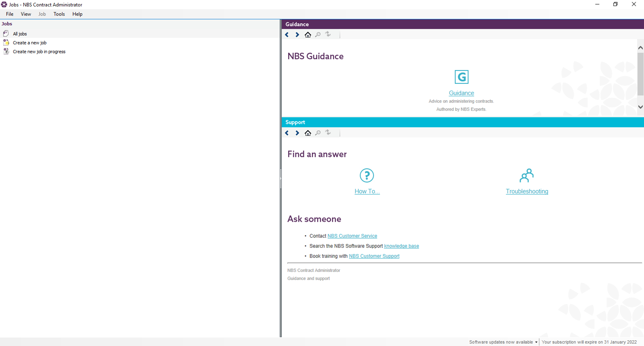644x346 pixels.
Task: Select All jobs in the Jobs list
Action: [x=20, y=34]
